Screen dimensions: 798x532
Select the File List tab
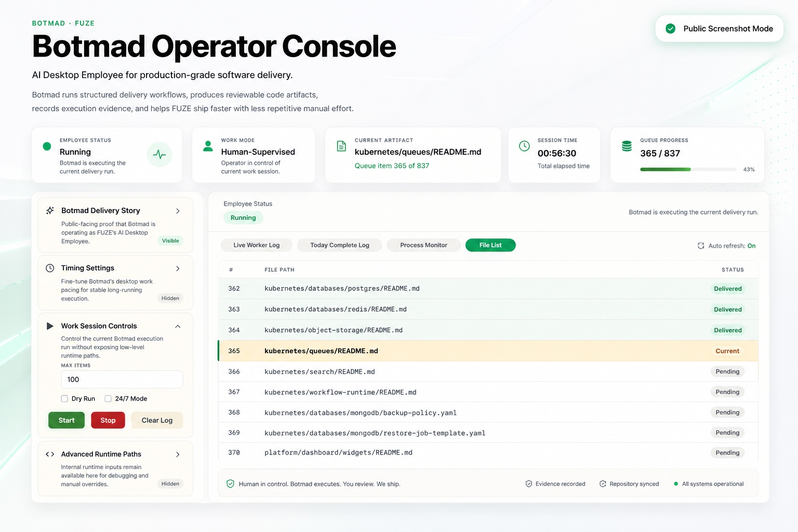(490, 245)
